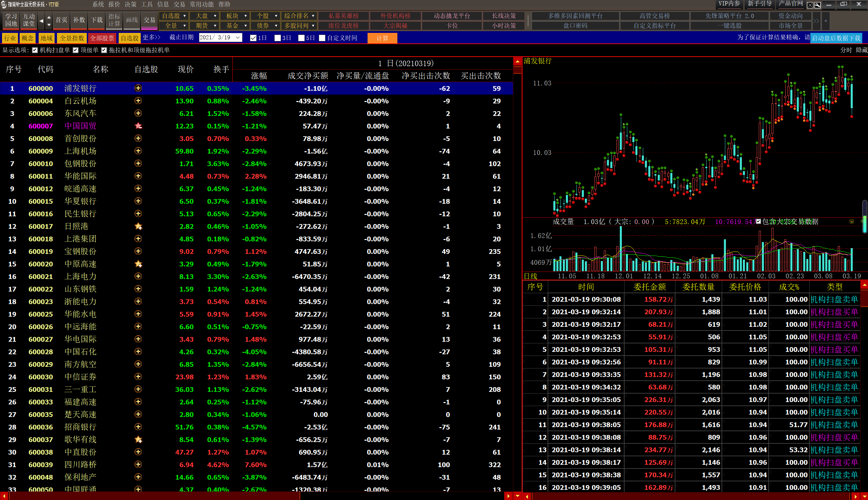Viewport: 868px width, 500px height.
Task: Click the wrench settings icon in title bar
Action: [817, 5]
